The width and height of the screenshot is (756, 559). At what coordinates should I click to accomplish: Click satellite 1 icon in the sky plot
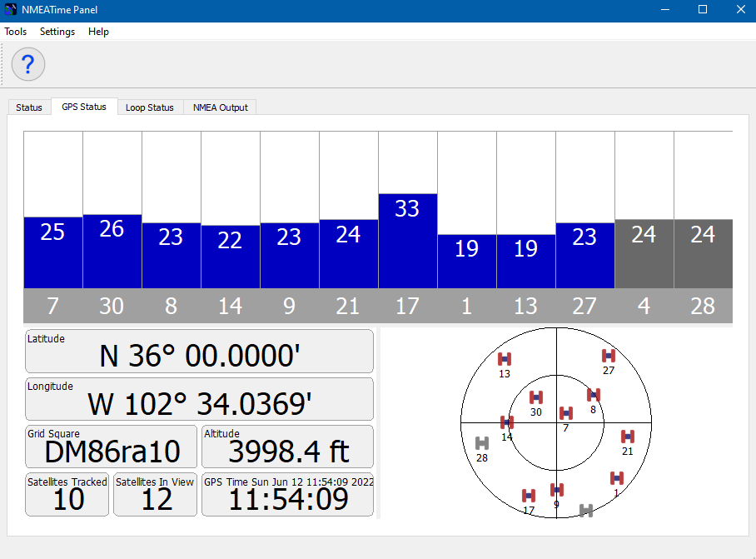(x=617, y=478)
